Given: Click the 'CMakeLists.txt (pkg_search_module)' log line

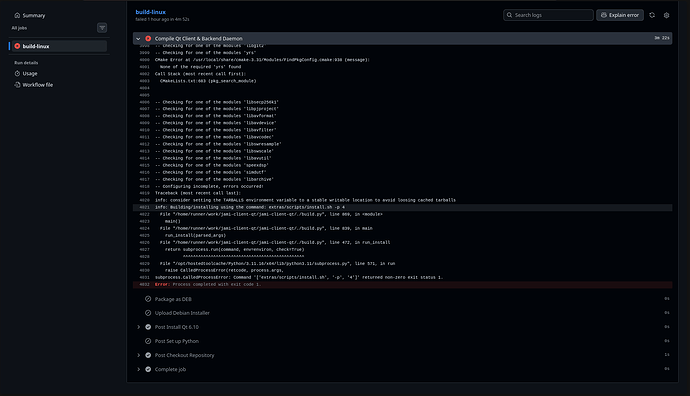Looking at the screenshot, I should tap(208, 81).
